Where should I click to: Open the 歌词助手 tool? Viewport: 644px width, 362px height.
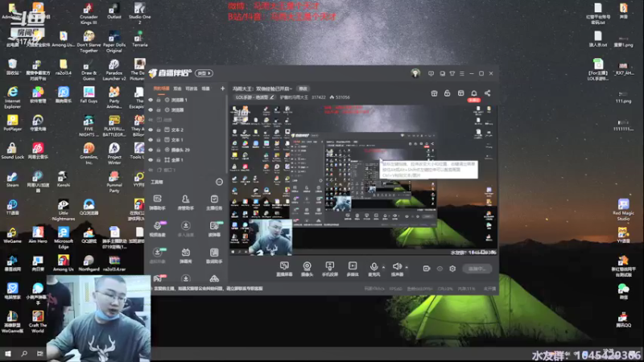(214, 256)
